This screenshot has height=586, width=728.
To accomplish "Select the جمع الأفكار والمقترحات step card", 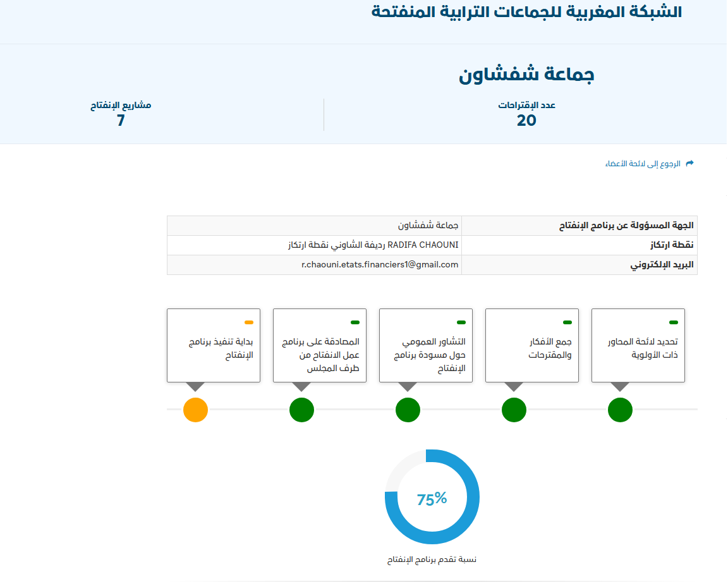I will click(532, 346).
